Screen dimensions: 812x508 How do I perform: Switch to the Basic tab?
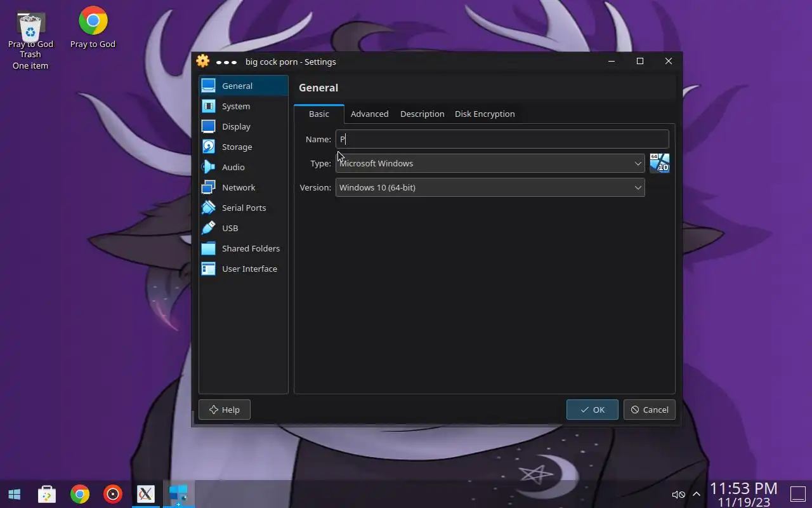319,114
